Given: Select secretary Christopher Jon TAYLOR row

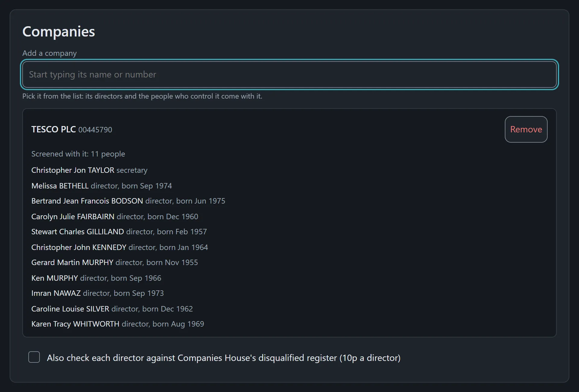Looking at the screenshot, I should coord(89,170).
